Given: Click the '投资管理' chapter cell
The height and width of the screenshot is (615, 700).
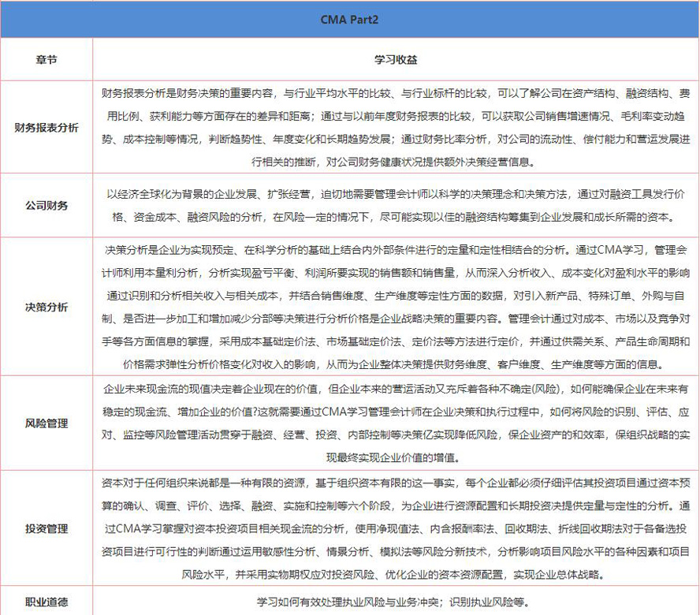Looking at the screenshot, I should tap(47, 528).
